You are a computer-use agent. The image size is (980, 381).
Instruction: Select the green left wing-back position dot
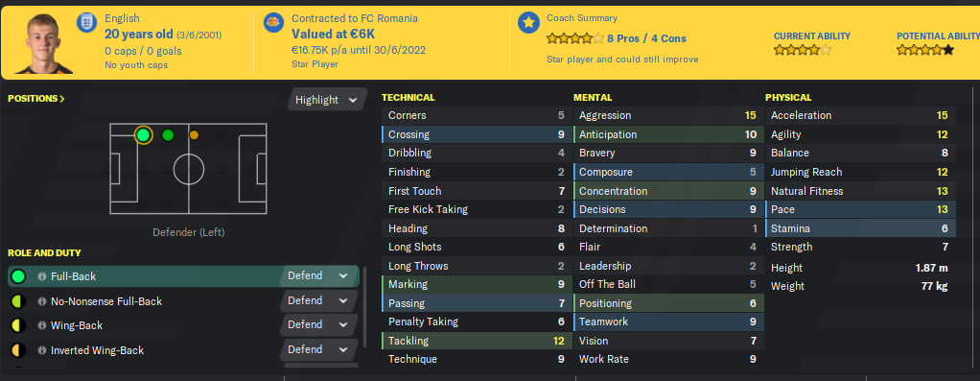pos(168,134)
